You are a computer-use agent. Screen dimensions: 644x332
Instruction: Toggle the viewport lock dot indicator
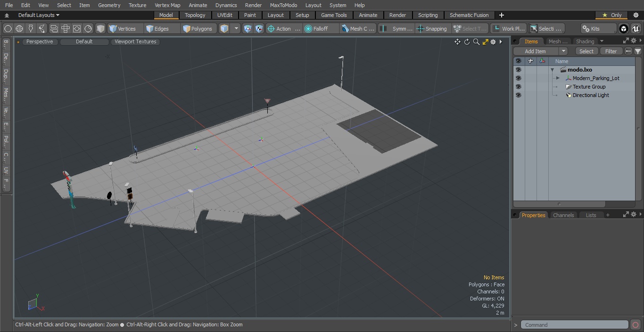[x=18, y=42]
